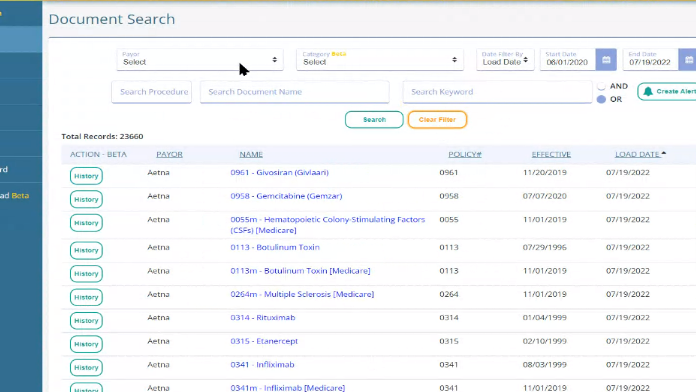The width and height of the screenshot is (696, 392).
Task: Open History for 0961 Givosiran row
Action: (86, 176)
